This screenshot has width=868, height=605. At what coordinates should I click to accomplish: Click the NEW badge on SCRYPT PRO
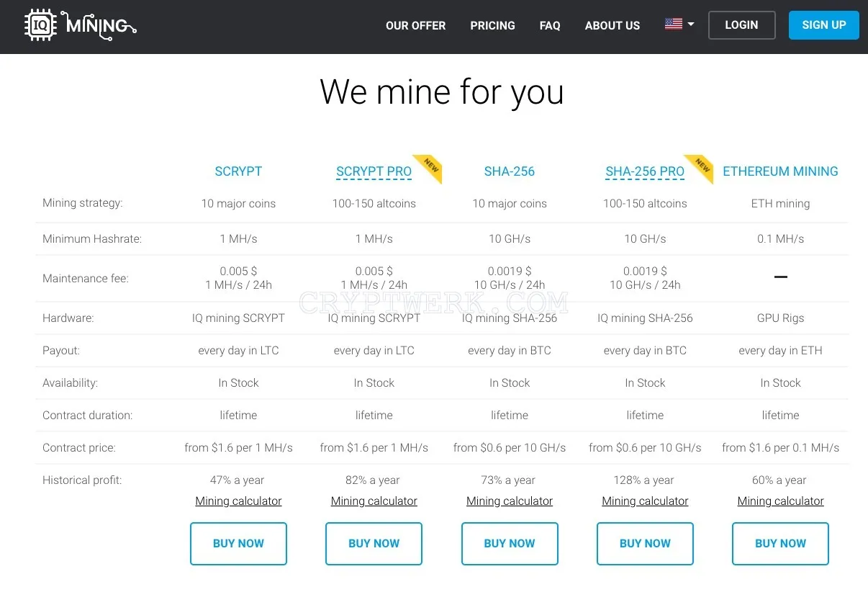pos(430,166)
